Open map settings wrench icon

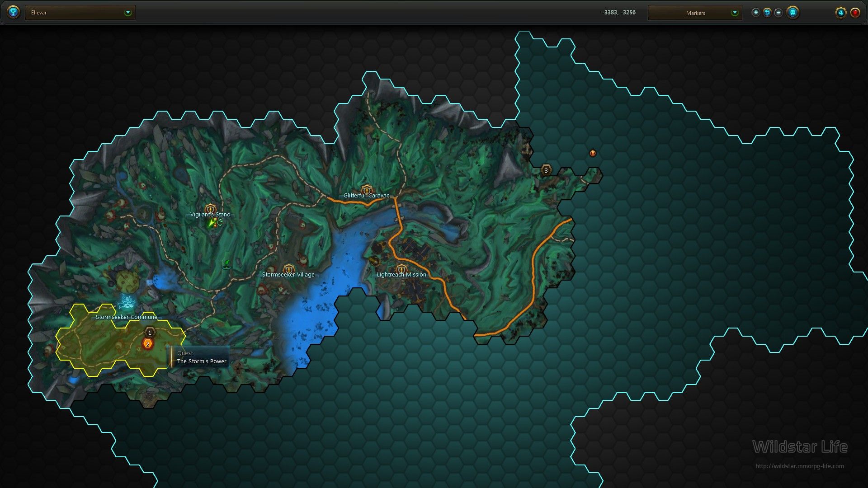(x=840, y=13)
